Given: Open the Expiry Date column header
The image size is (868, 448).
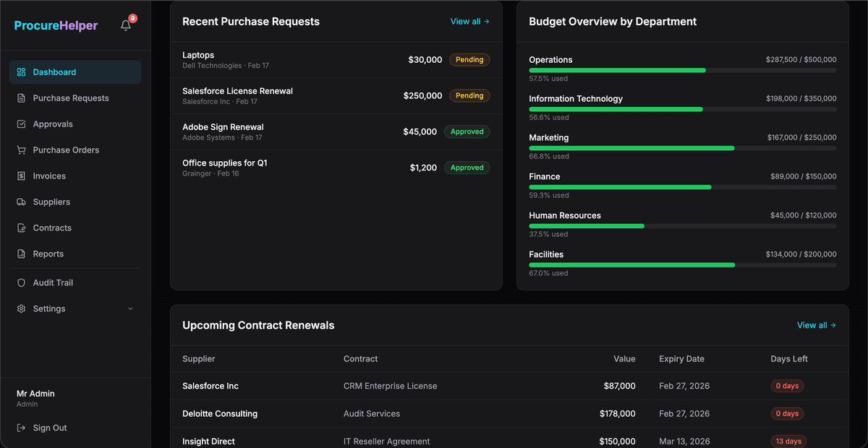Looking at the screenshot, I should click(681, 358).
